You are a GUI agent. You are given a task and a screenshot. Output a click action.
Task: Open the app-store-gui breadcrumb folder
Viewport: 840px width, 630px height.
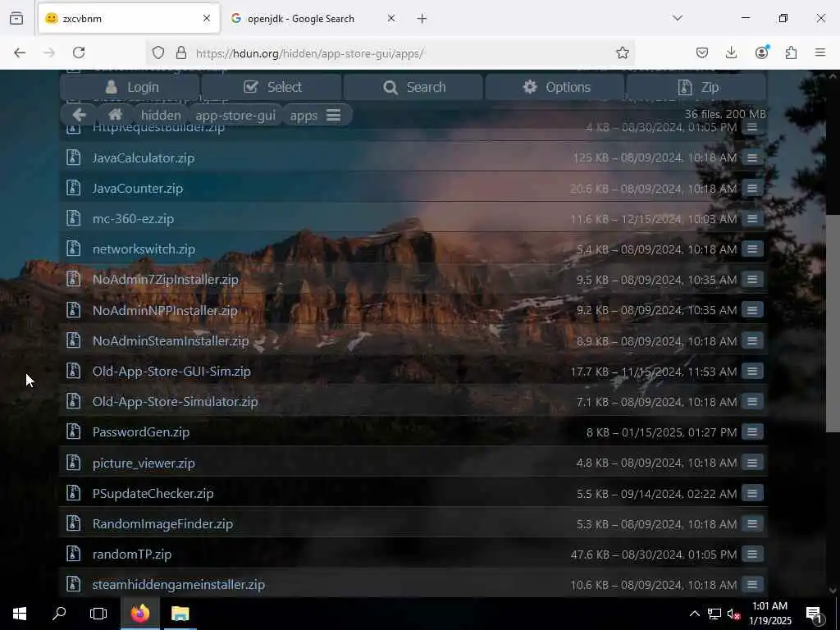(235, 115)
